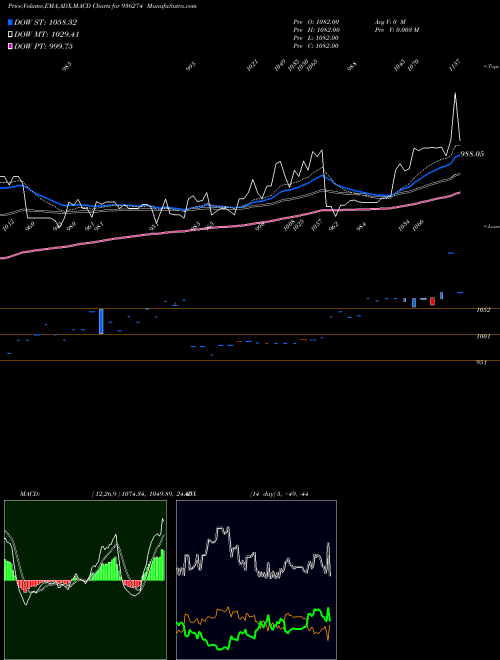Click the ADX '(14 day) 5, +49, -44' text
Image resolution: width=500 pixels, height=660 pixels.
tap(279, 494)
